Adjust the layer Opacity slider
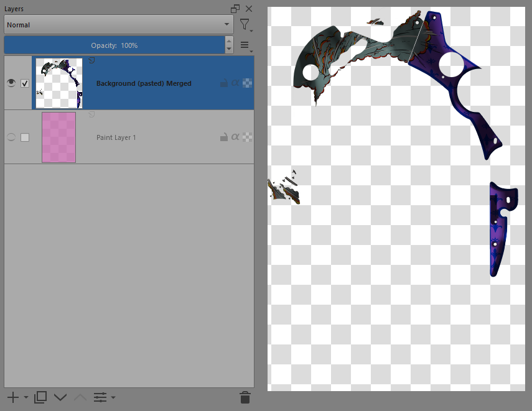This screenshot has width=532, height=411. pos(114,45)
